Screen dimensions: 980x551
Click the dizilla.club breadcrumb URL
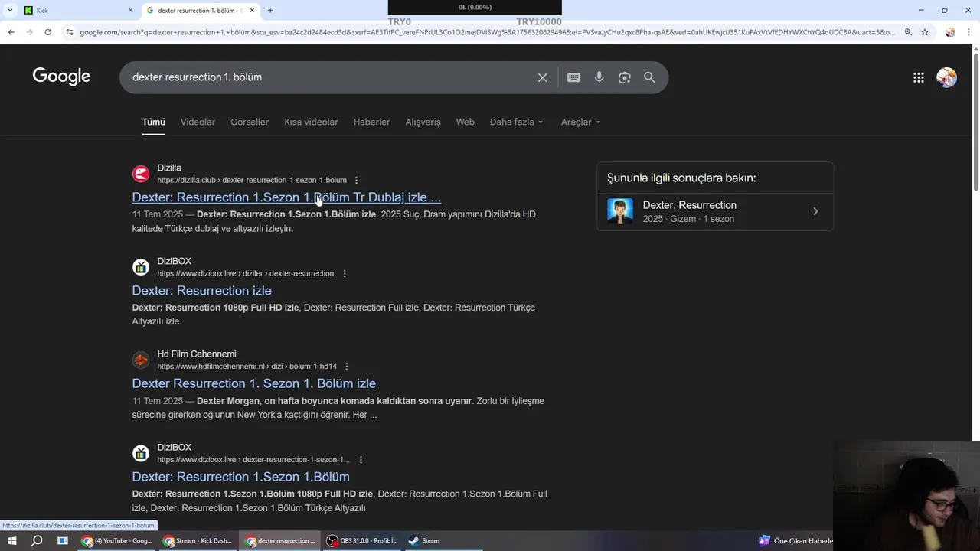tap(252, 180)
